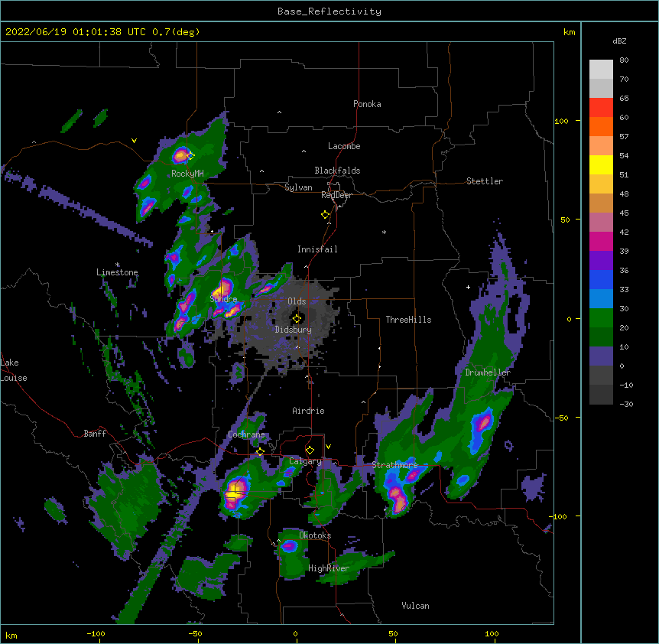Click the Ponoka city label
The height and width of the screenshot is (644, 659).
point(367,104)
